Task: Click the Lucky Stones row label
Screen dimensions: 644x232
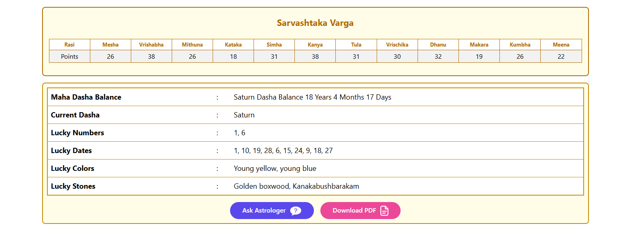Action: (x=73, y=186)
